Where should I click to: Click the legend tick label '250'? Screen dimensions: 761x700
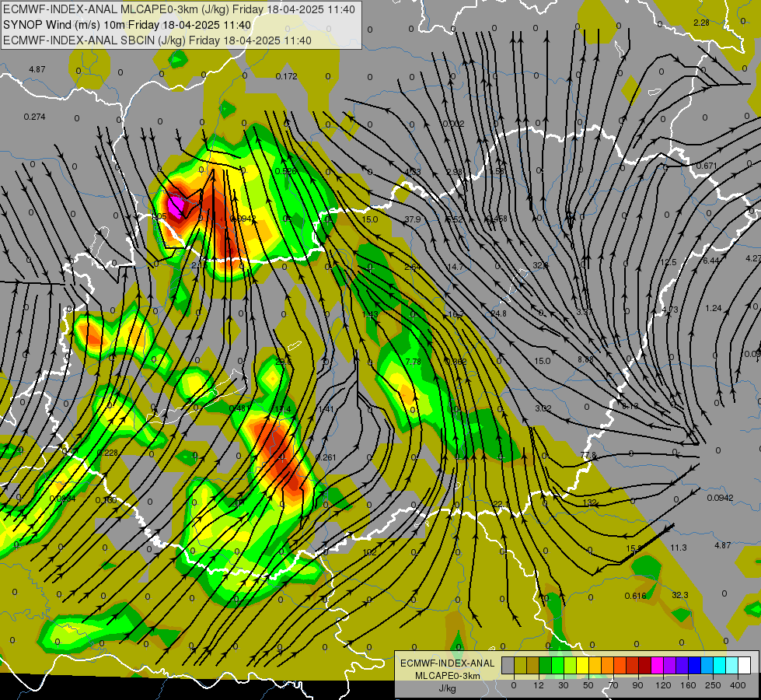click(x=713, y=685)
